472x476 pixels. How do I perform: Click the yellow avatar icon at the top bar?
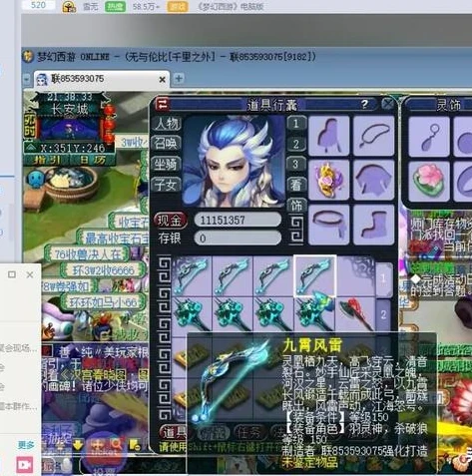click(x=69, y=6)
